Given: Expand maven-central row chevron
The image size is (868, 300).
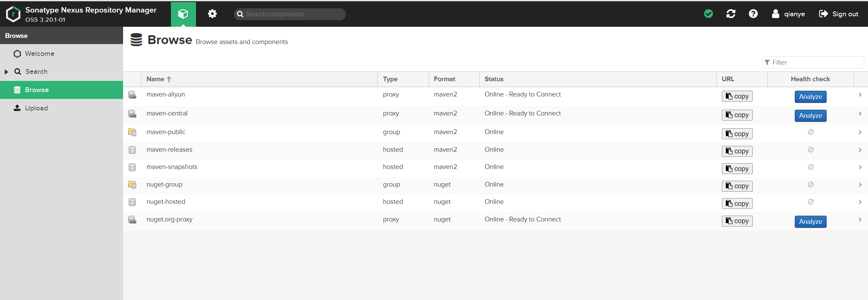Looking at the screenshot, I should pyautogui.click(x=860, y=114).
